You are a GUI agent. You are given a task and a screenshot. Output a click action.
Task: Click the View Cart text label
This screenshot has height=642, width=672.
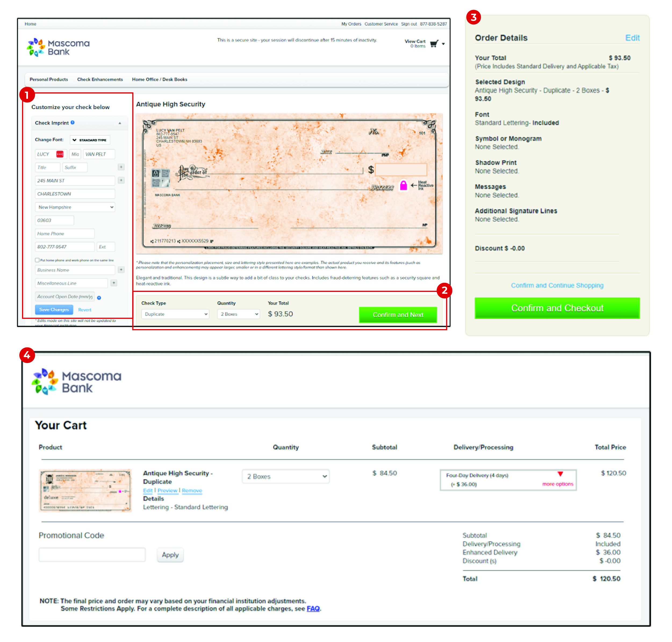[x=415, y=41]
